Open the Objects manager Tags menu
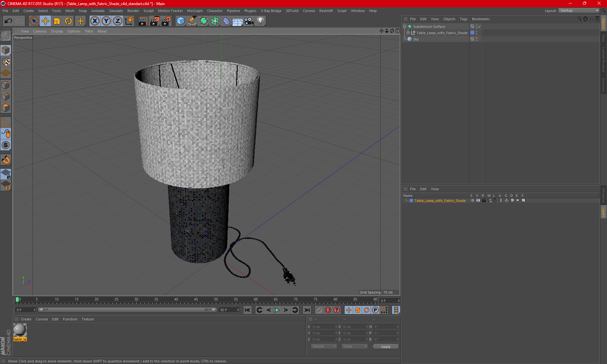Screen dimensions: 607x364 pyautogui.click(x=463, y=19)
